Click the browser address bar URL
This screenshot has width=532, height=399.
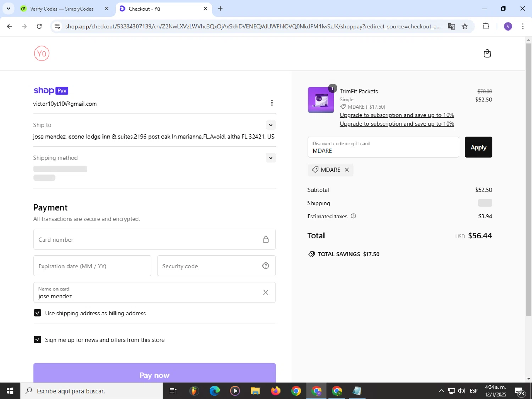point(253,26)
